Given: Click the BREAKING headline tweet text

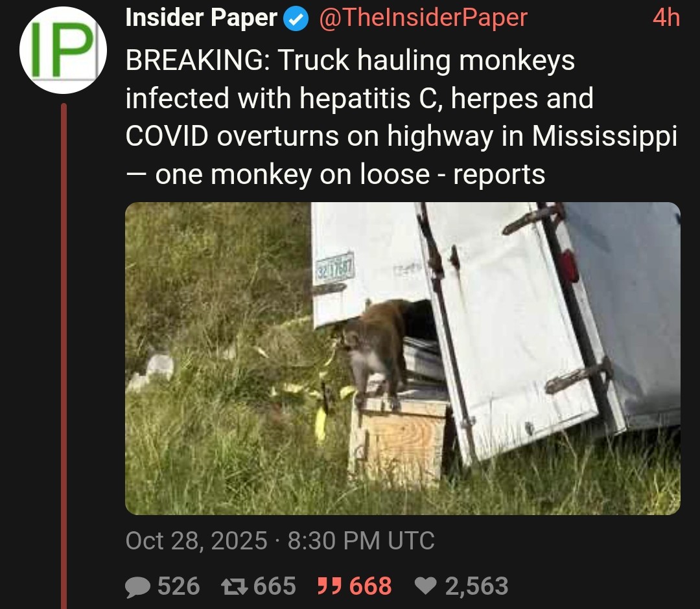Looking at the screenshot, I should (402, 117).
